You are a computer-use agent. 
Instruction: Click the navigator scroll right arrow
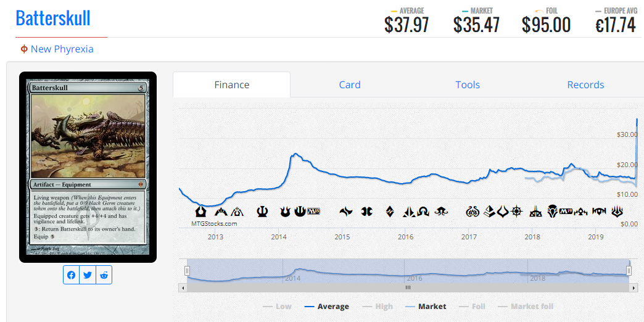click(633, 287)
